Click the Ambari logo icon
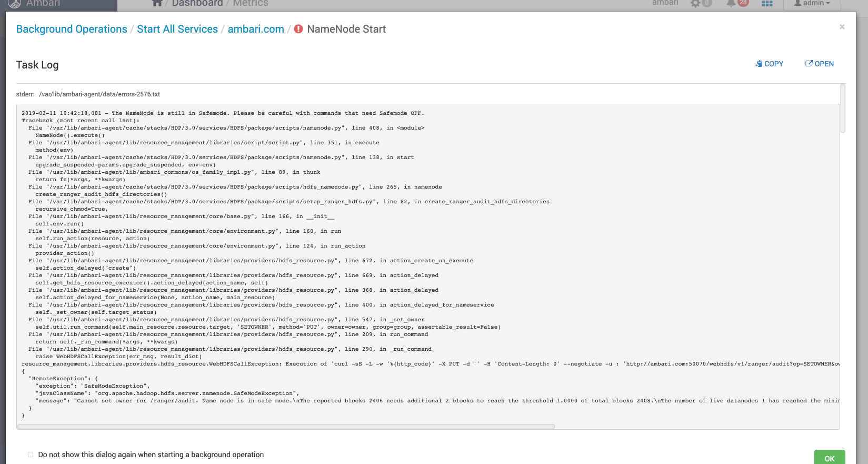This screenshot has height=464, width=868. [14, 4]
